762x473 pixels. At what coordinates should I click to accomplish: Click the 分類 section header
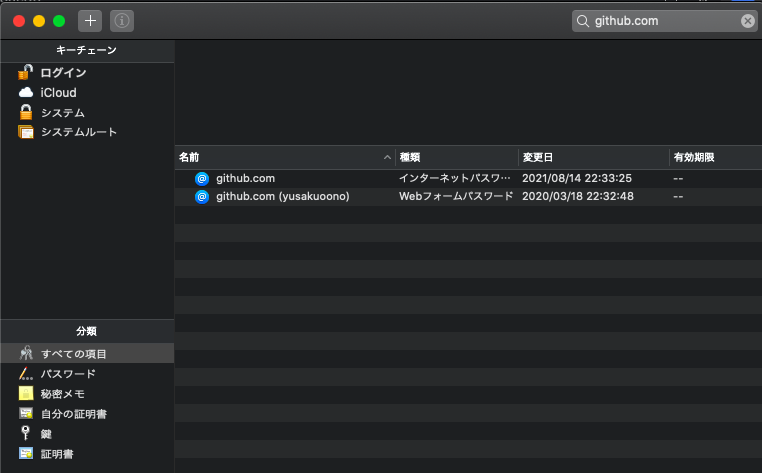point(87,331)
